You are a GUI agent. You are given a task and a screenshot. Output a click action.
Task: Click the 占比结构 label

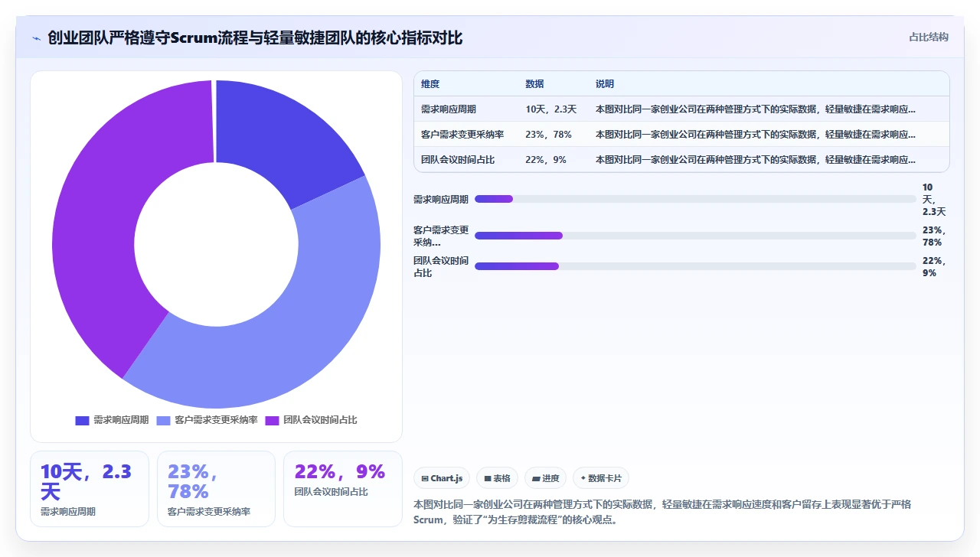pos(929,37)
